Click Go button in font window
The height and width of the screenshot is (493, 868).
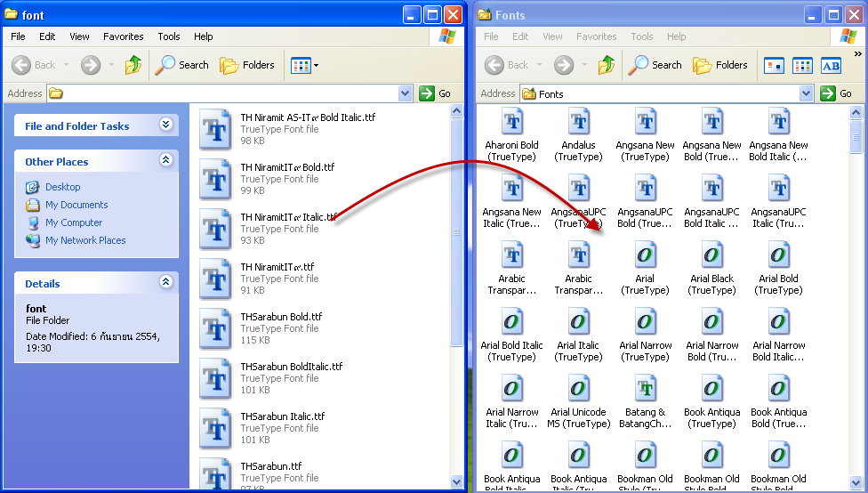[x=436, y=93]
